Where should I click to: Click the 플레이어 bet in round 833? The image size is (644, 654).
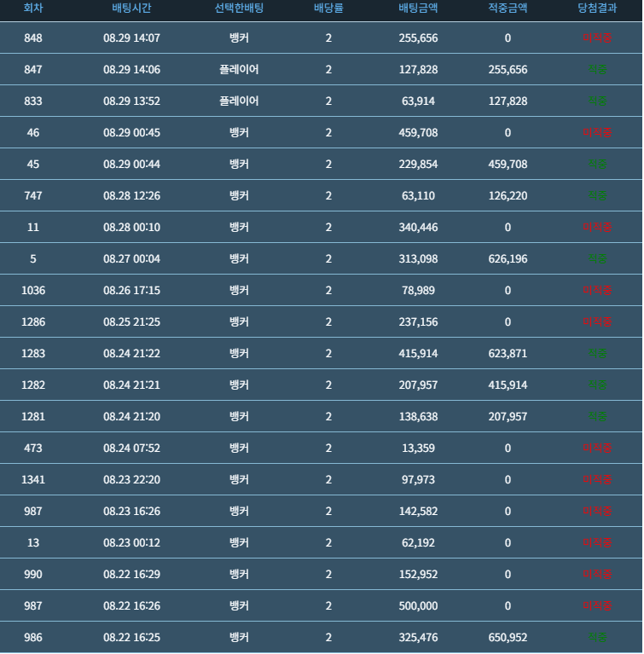pos(239,101)
